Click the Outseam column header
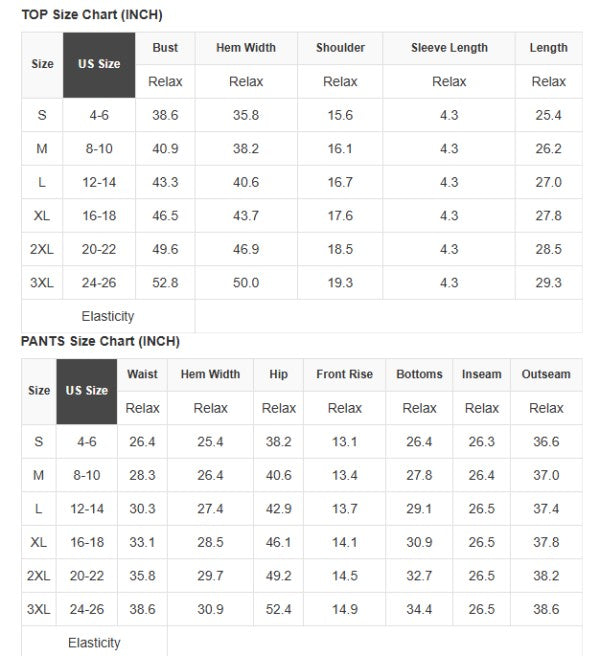Viewport: 600px width, 656px height. (546, 374)
